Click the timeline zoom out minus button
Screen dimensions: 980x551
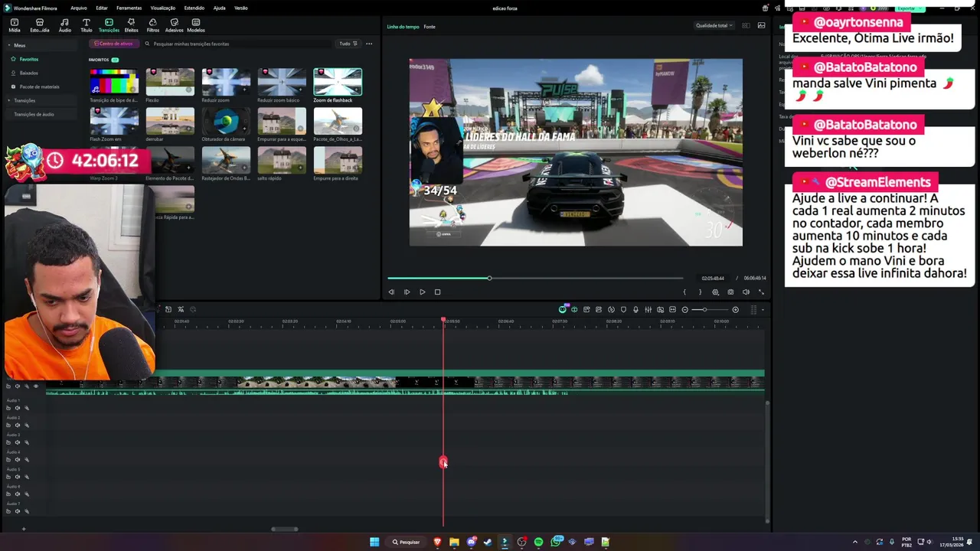point(684,310)
